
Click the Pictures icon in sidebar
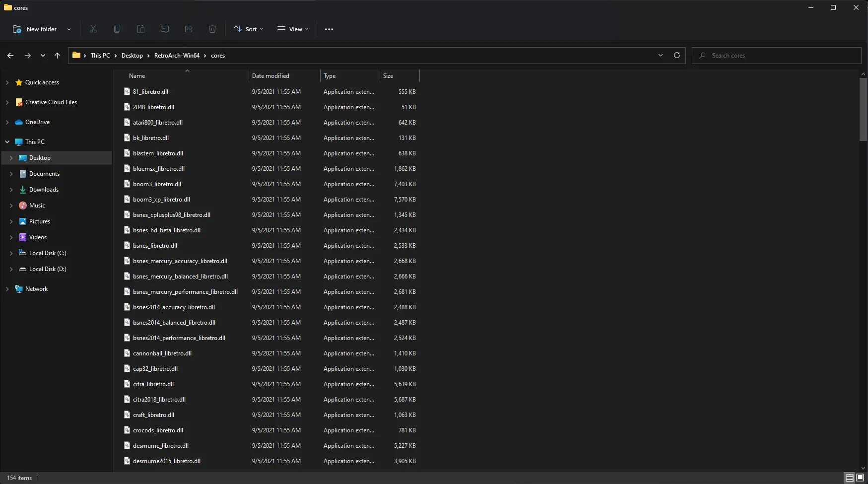point(23,221)
